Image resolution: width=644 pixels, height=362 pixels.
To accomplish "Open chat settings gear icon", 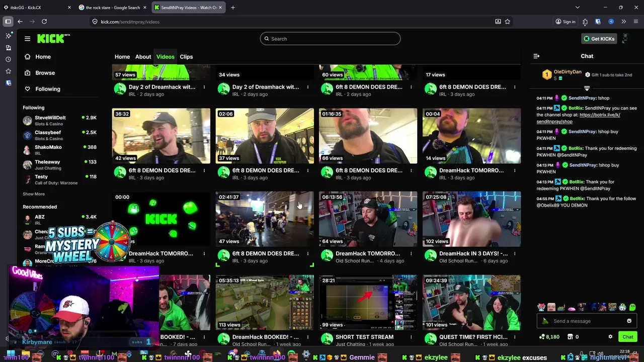I will pos(610,337).
